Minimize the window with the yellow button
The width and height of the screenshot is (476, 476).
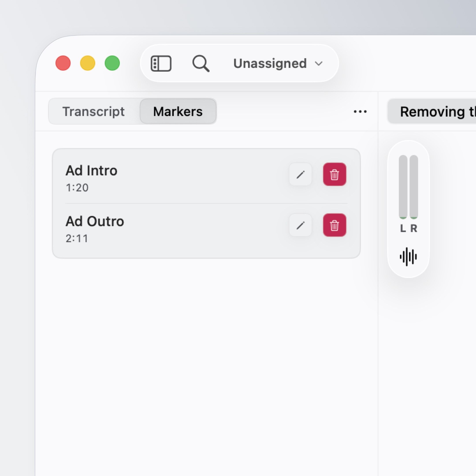[88, 63]
